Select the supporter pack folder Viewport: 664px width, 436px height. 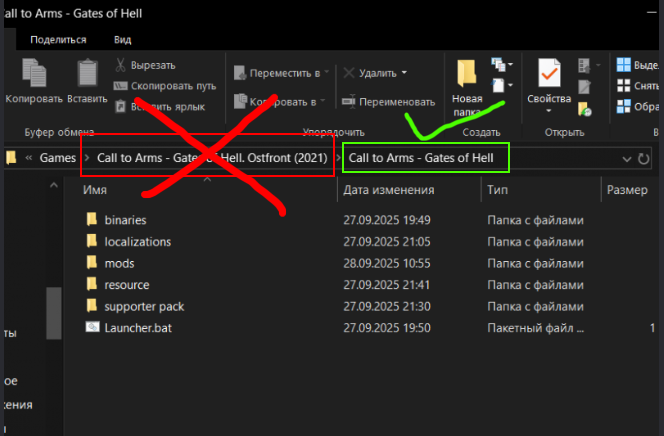tap(143, 306)
